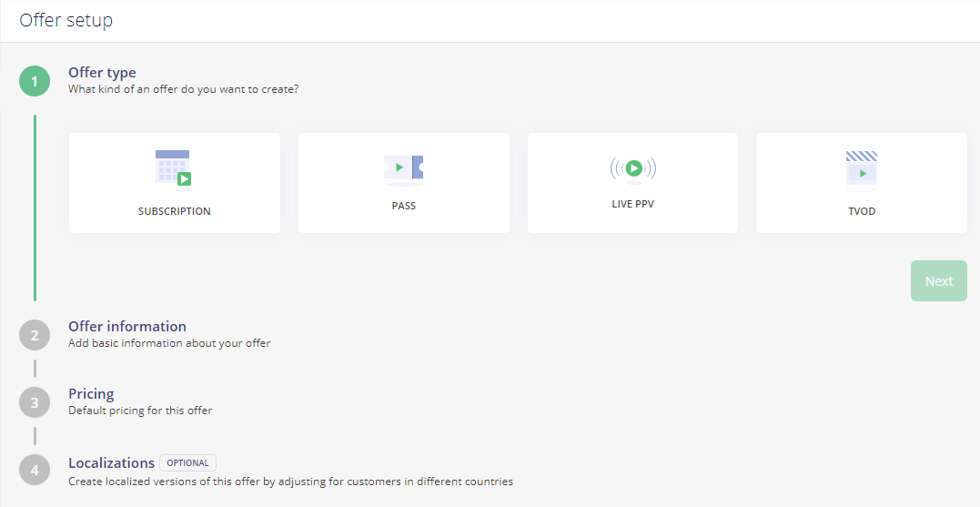Screen dimensions: 980x507
Task: Expand the Localizations step heading
Action: 111,462
